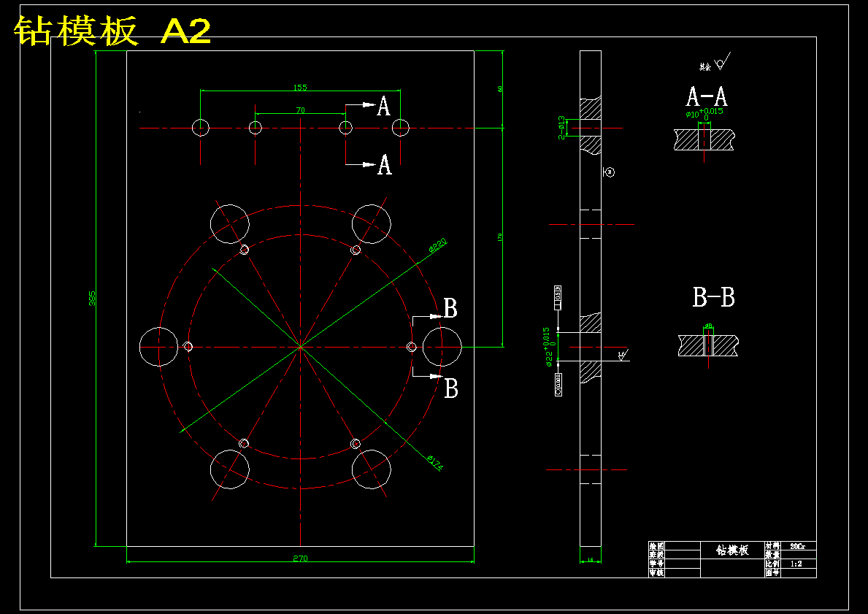
Task: Select the roundness tolerance frame below ø22
Action: (x=558, y=384)
